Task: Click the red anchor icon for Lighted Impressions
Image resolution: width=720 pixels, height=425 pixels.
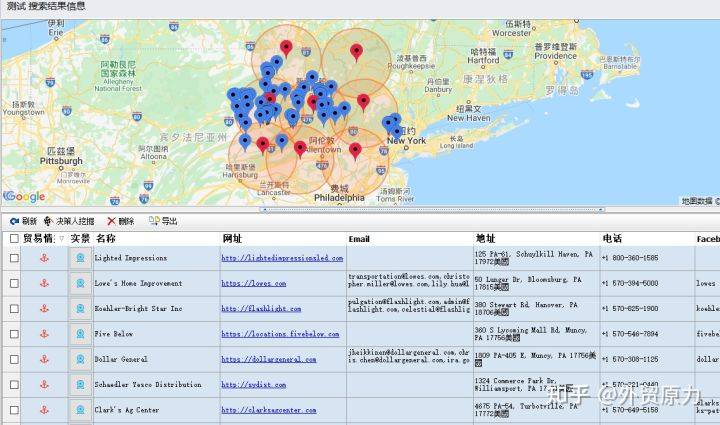Action: 43,258
